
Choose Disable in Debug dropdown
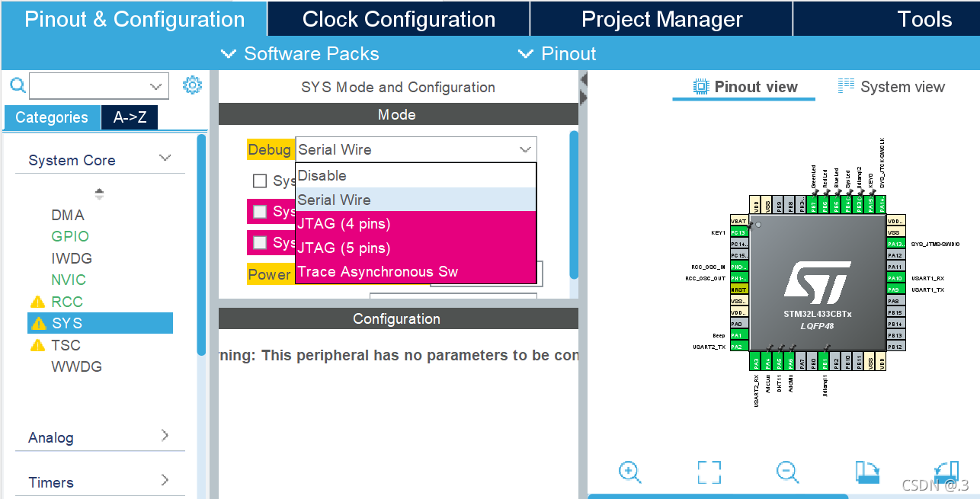coord(416,175)
